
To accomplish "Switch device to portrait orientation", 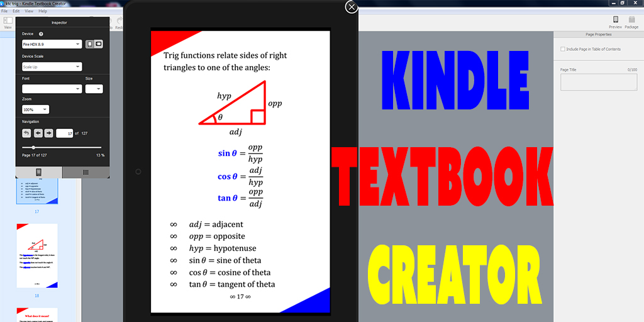I will (x=89, y=44).
